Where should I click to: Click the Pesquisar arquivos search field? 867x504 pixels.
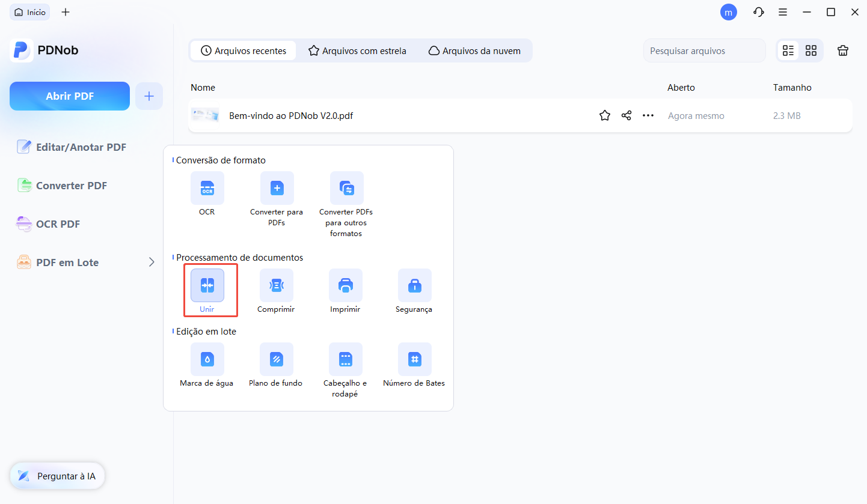point(704,51)
